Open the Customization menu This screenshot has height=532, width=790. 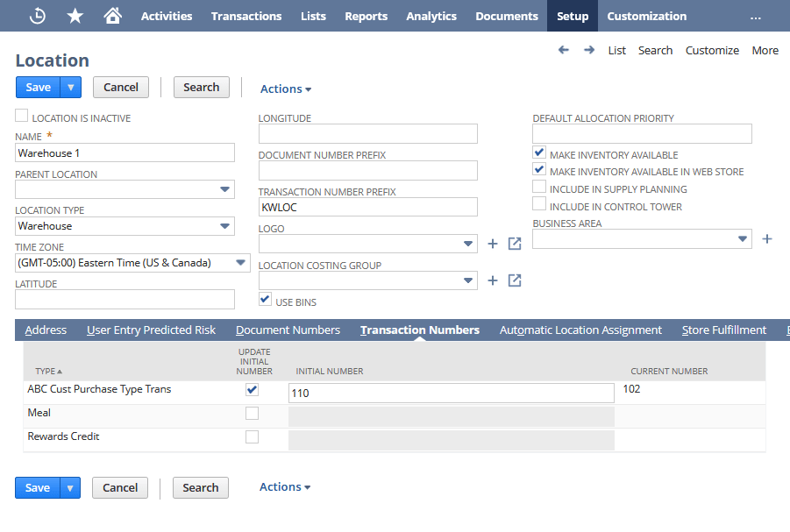pos(647,16)
